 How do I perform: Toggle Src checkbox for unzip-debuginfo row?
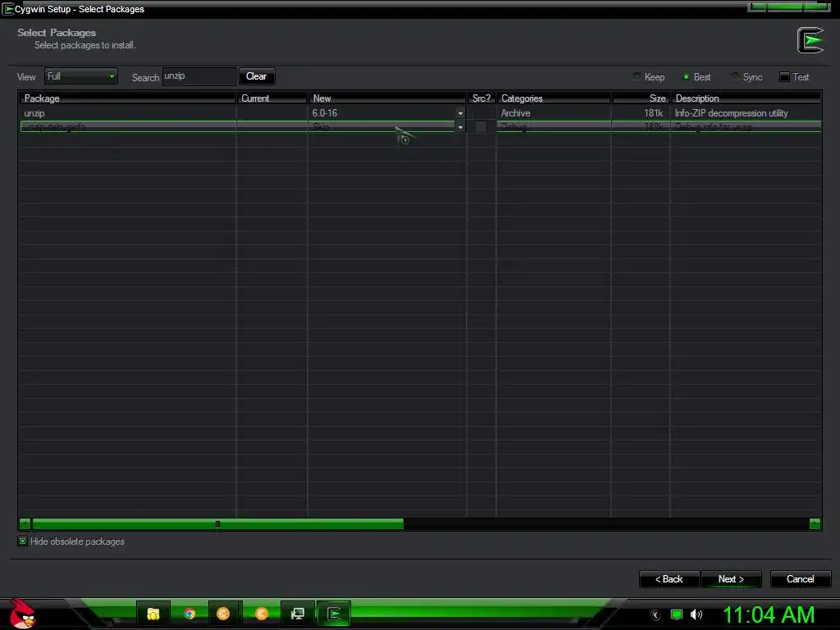481,126
